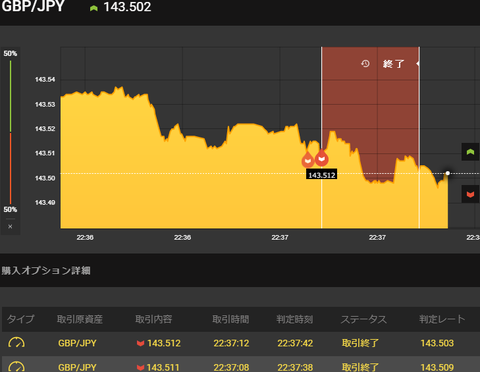The image size is (480, 372).
Task: Click the ステータス column header
Action: (x=364, y=319)
